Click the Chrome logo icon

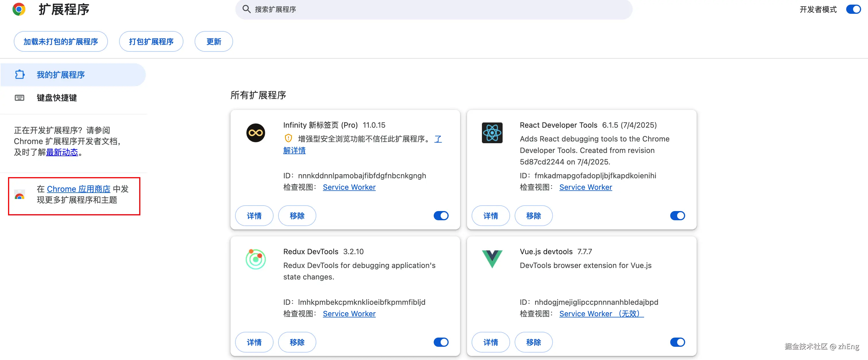19,9
